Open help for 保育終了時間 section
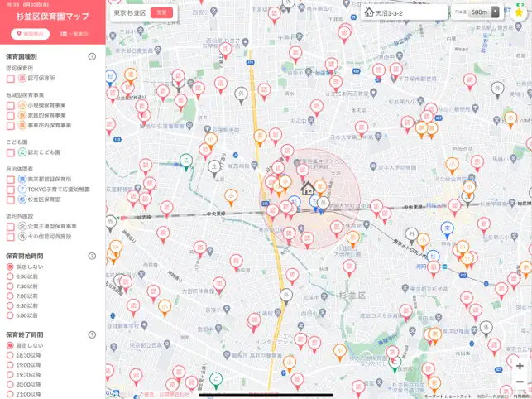The height and width of the screenshot is (399, 532). [92, 334]
